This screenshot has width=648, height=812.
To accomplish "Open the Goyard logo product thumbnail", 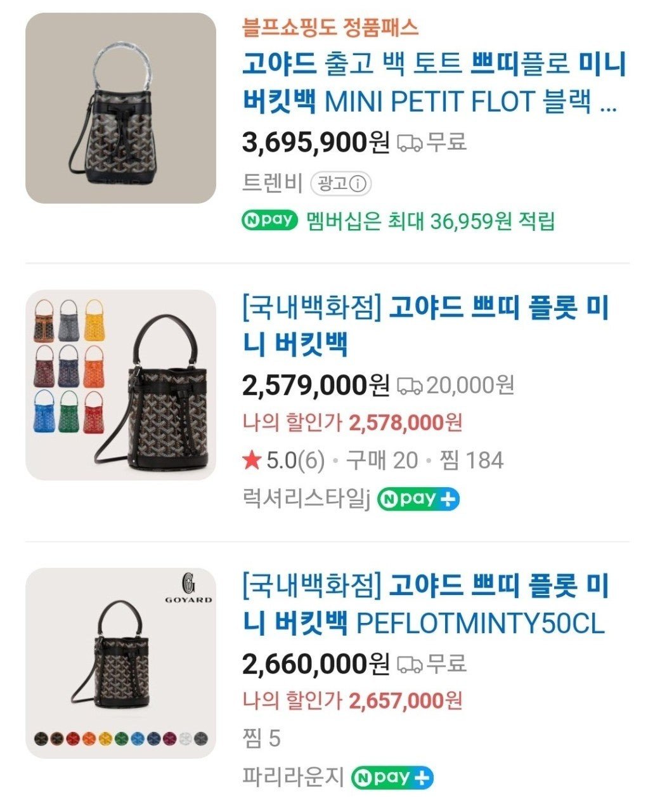I will (120, 663).
